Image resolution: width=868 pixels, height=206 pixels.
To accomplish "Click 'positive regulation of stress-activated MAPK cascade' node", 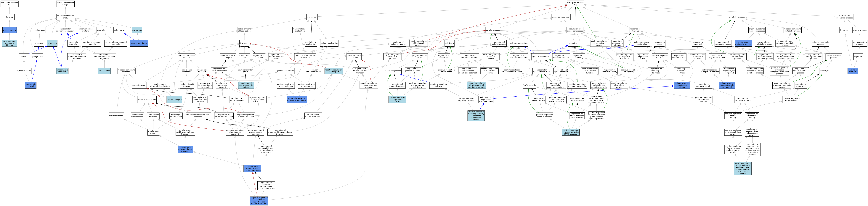I will [571, 132].
